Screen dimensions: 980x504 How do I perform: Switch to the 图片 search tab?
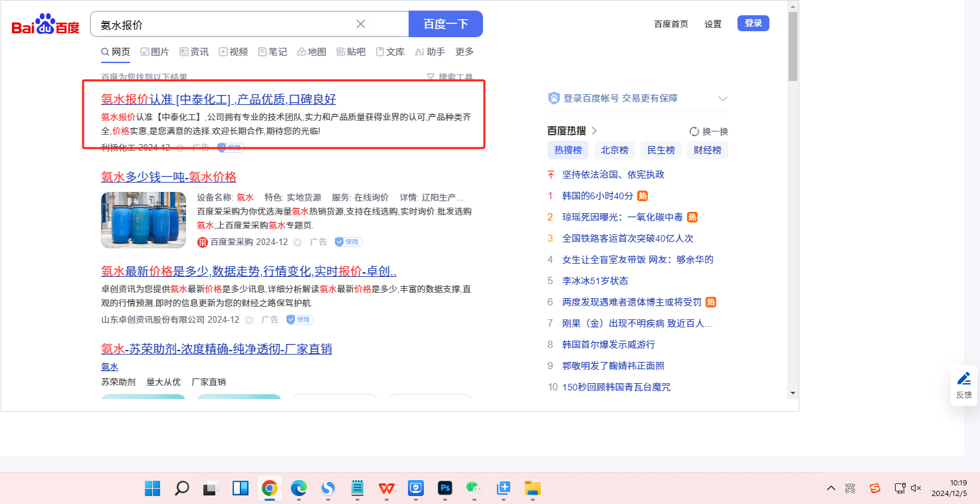154,52
